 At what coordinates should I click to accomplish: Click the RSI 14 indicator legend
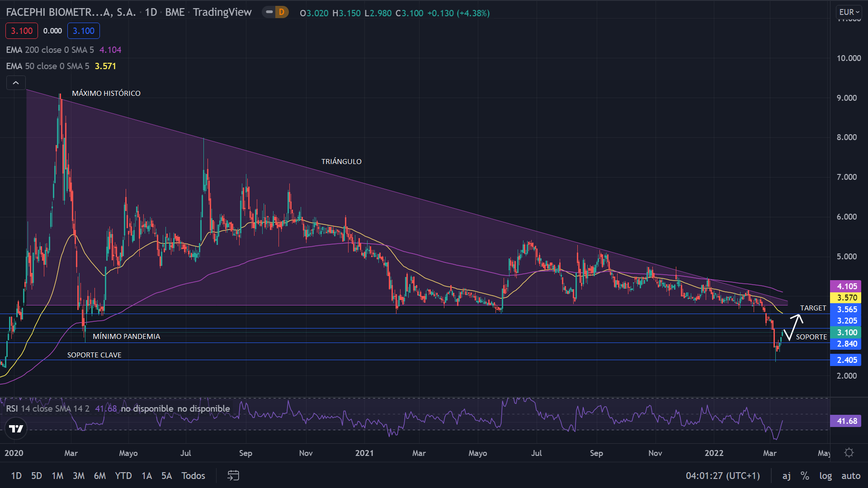[47, 408]
